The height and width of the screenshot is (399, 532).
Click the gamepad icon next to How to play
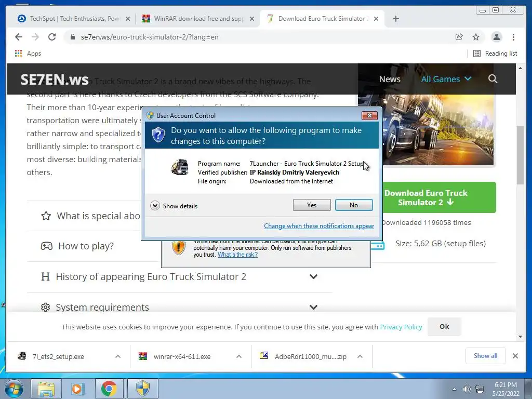coord(46,246)
